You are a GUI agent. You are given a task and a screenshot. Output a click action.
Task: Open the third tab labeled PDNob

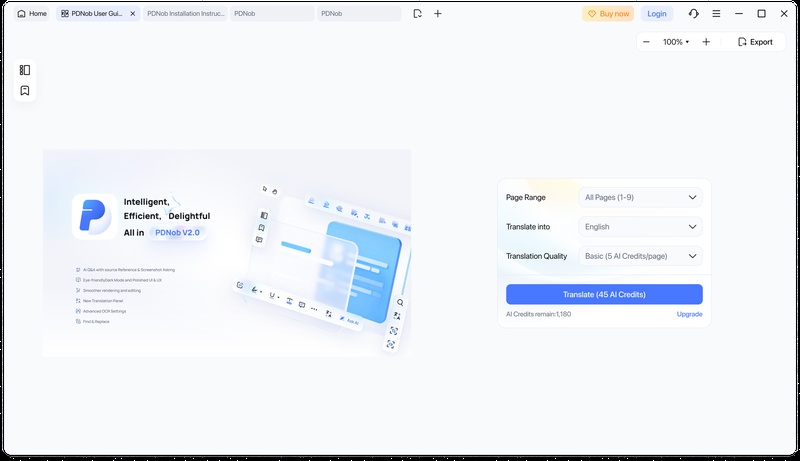coord(272,14)
